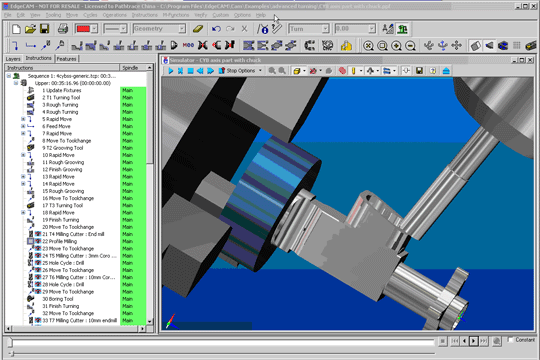
Task: Click the Stop Options button
Action: (240, 71)
